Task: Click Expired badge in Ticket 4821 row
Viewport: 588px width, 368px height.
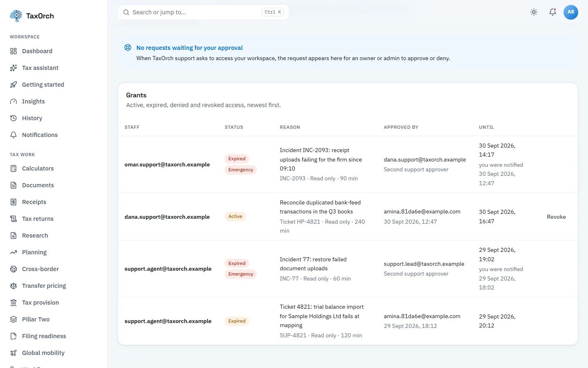Action: [x=237, y=321]
